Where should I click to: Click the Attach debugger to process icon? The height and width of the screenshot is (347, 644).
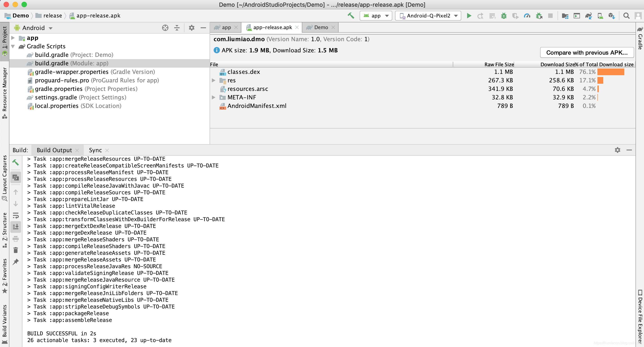click(539, 16)
